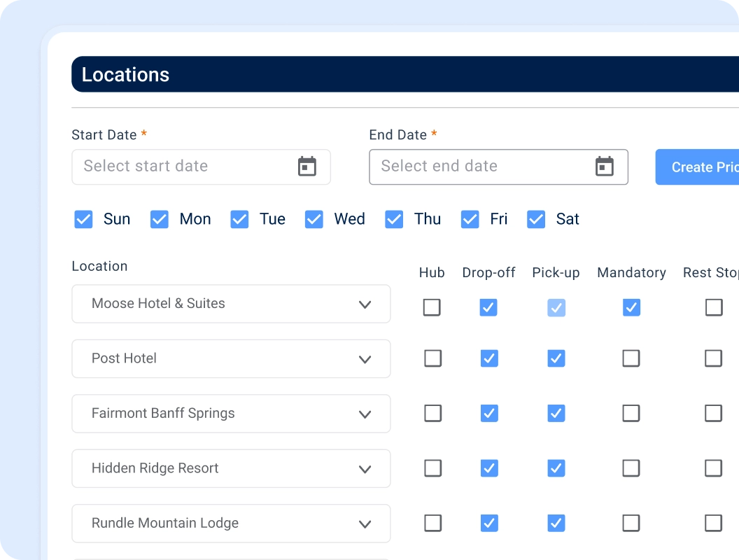
Task: Focus the Select end date field
Action: tap(499, 167)
